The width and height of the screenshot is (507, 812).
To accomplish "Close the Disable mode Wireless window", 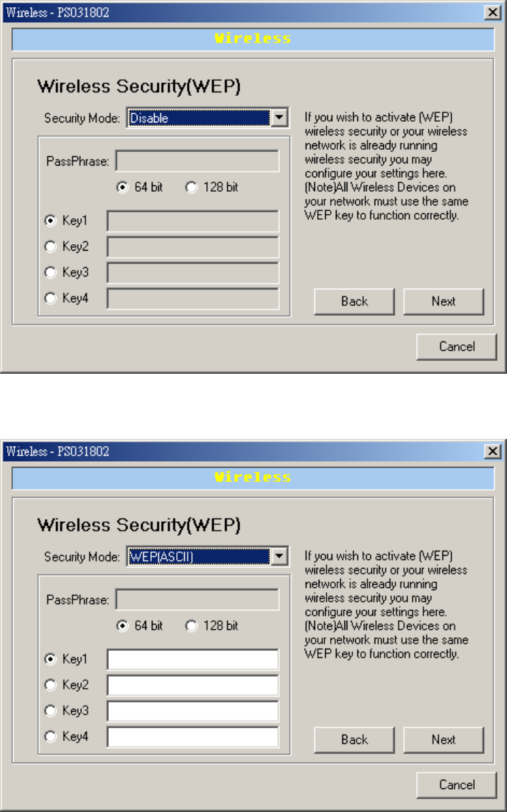I will (493, 12).
